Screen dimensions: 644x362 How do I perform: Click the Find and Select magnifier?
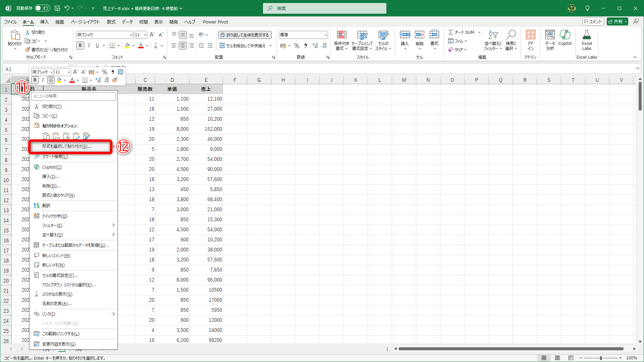(511, 35)
